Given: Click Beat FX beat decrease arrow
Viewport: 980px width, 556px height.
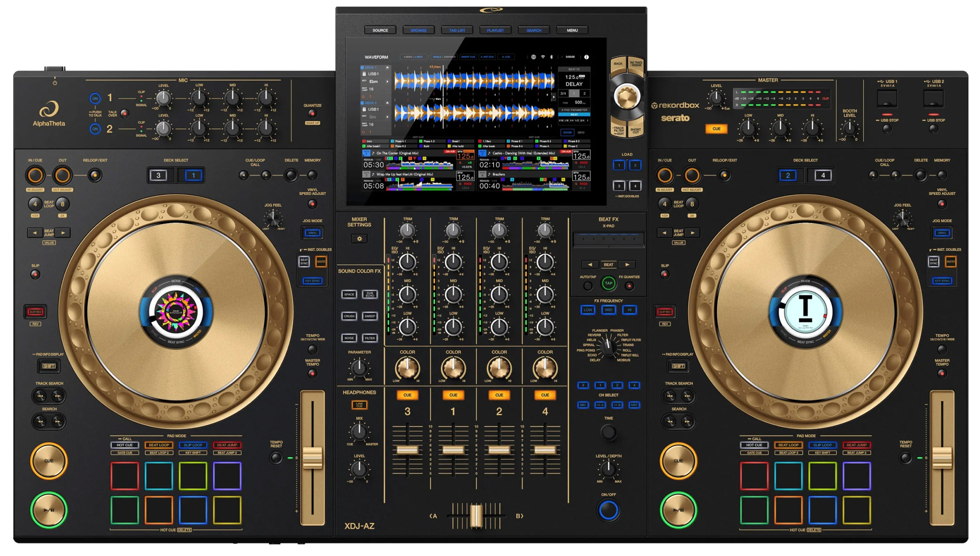Looking at the screenshot, I should pyautogui.click(x=590, y=264).
